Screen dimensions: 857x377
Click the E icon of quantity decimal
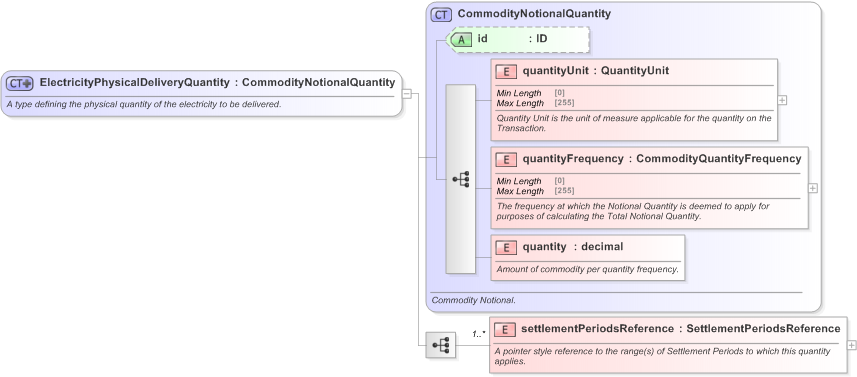click(506, 247)
